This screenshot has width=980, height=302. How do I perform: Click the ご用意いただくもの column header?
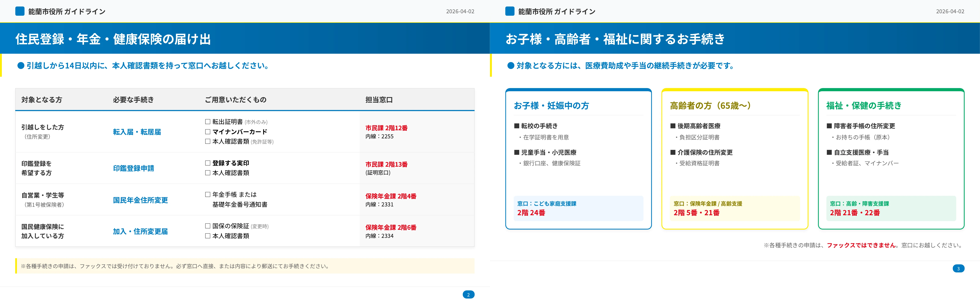(236, 100)
